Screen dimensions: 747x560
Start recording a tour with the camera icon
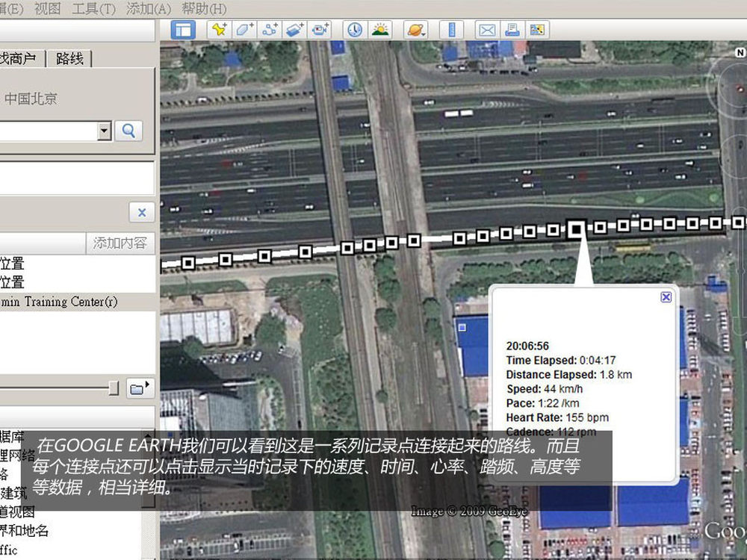320,30
